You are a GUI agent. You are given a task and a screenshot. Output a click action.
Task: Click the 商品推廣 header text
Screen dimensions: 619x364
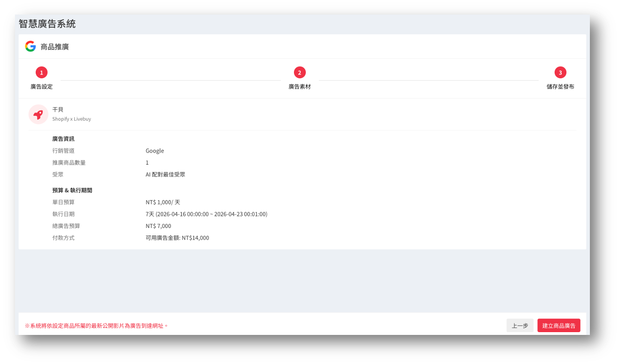tap(54, 47)
